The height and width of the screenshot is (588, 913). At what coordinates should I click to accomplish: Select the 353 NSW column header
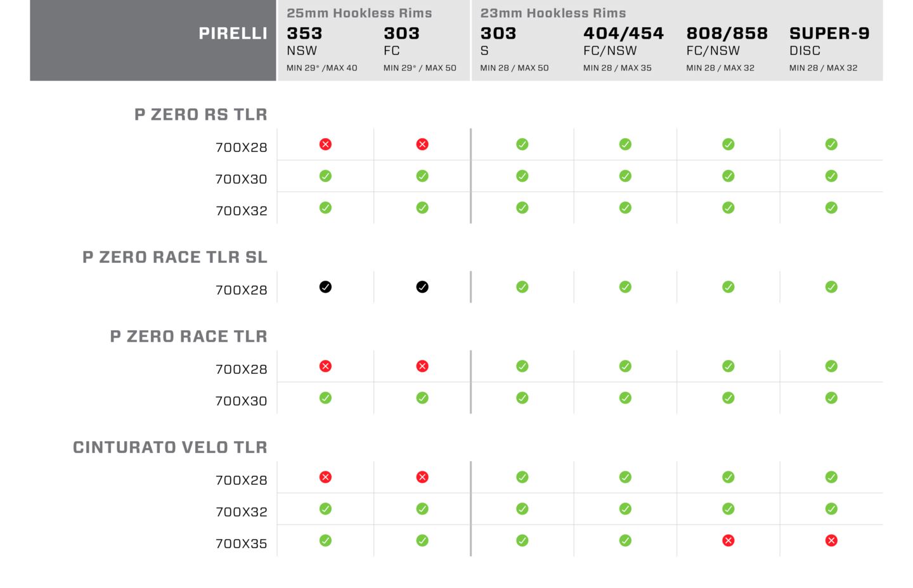pos(305,41)
